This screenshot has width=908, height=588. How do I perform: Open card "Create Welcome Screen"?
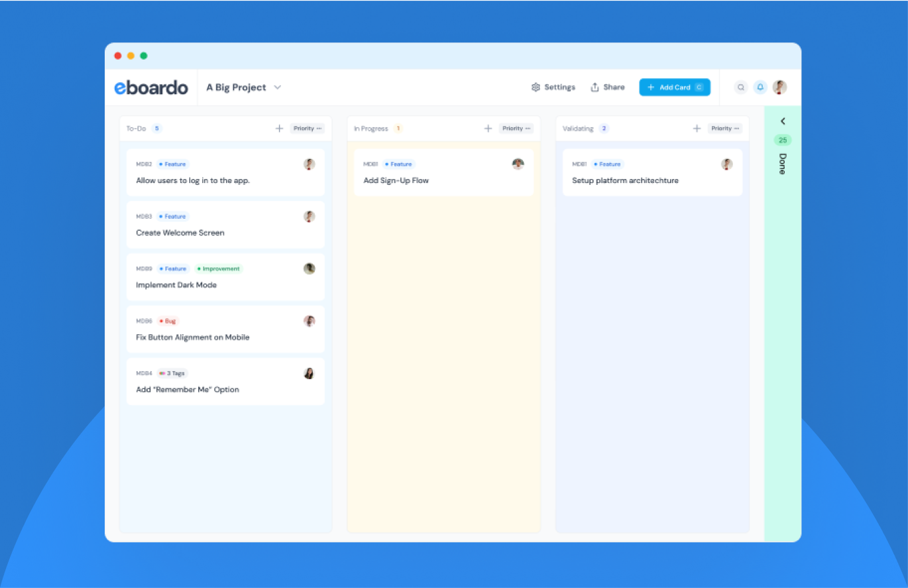coord(225,225)
